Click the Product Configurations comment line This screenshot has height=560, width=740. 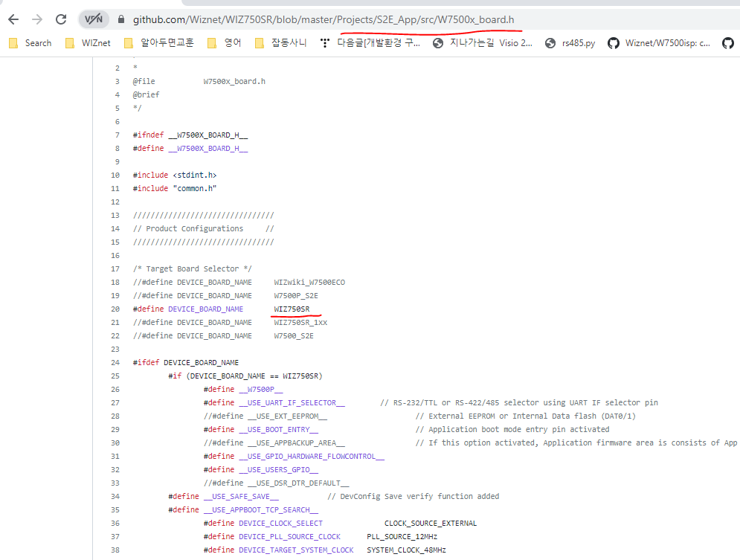coord(203,229)
